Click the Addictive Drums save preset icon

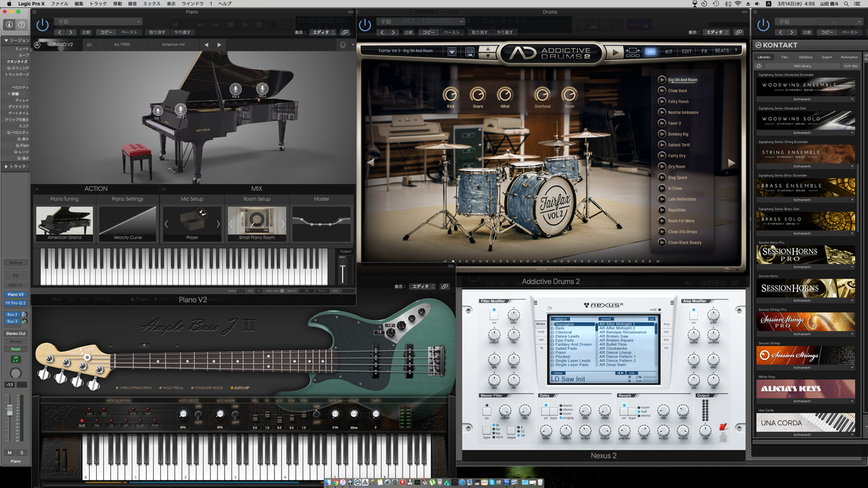tap(470, 52)
